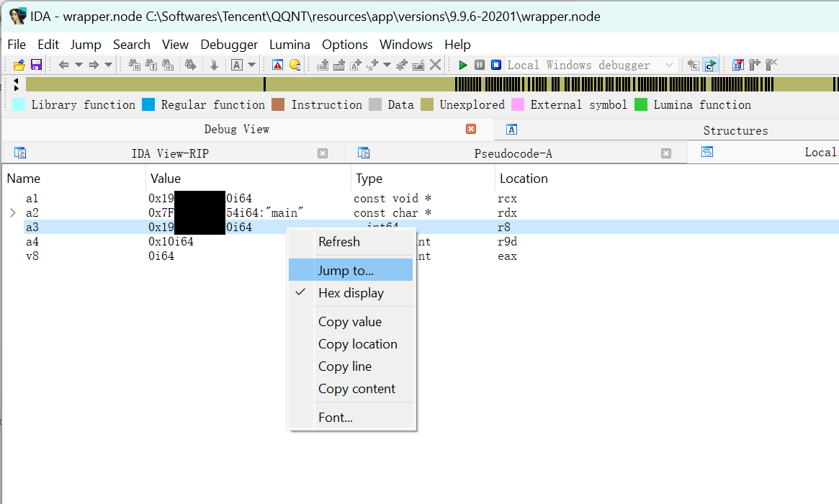Close the Debug View panel
The image size is (839, 504).
click(x=471, y=129)
